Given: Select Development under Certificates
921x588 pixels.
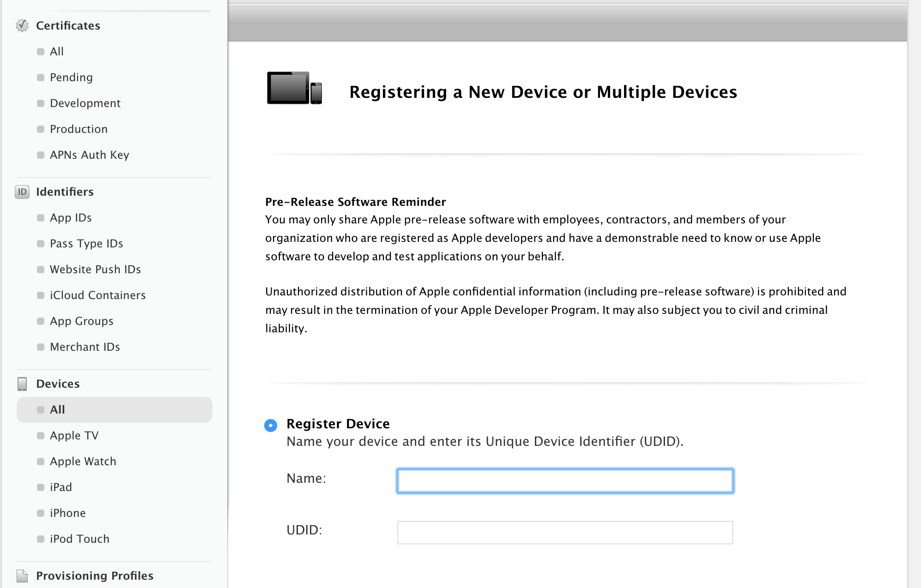Looking at the screenshot, I should click(85, 103).
